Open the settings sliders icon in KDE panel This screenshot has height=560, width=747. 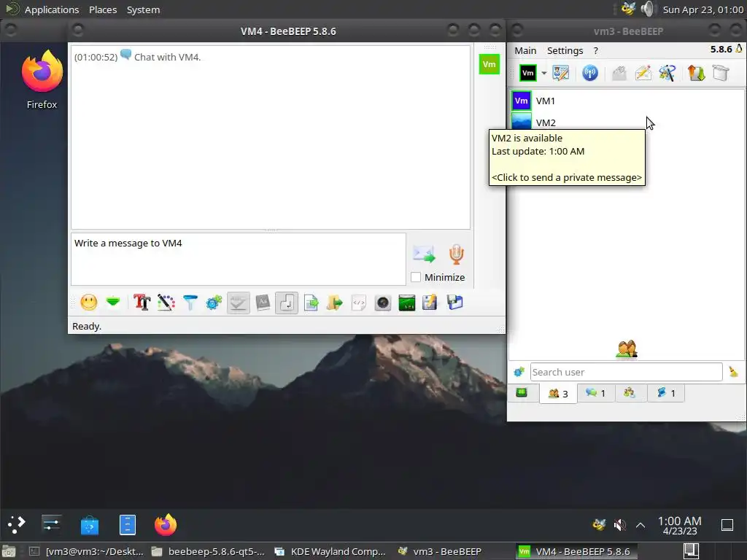[52, 525]
